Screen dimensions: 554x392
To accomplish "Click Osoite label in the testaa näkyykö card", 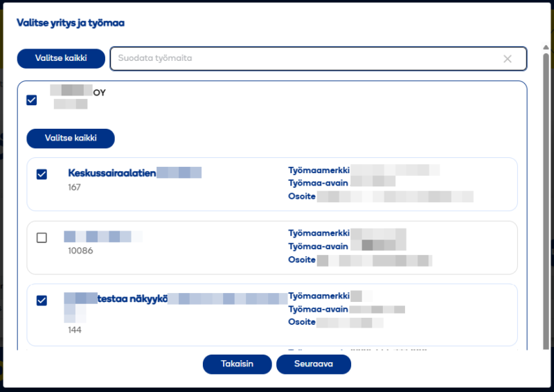I will tap(302, 323).
